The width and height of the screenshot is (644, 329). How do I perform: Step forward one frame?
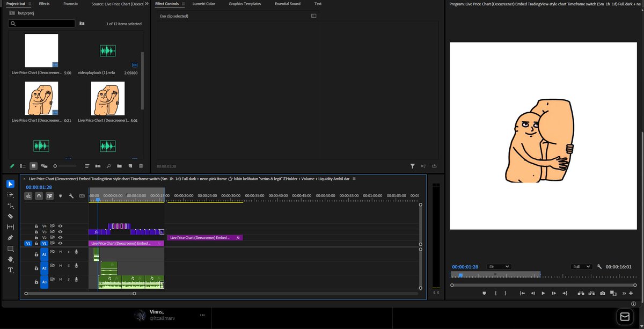click(x=554, y=293)
